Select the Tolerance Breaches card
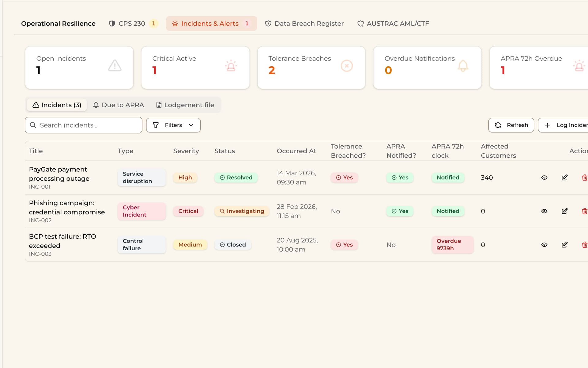This screenshot has height=368, width=588. tap(311, 68)
